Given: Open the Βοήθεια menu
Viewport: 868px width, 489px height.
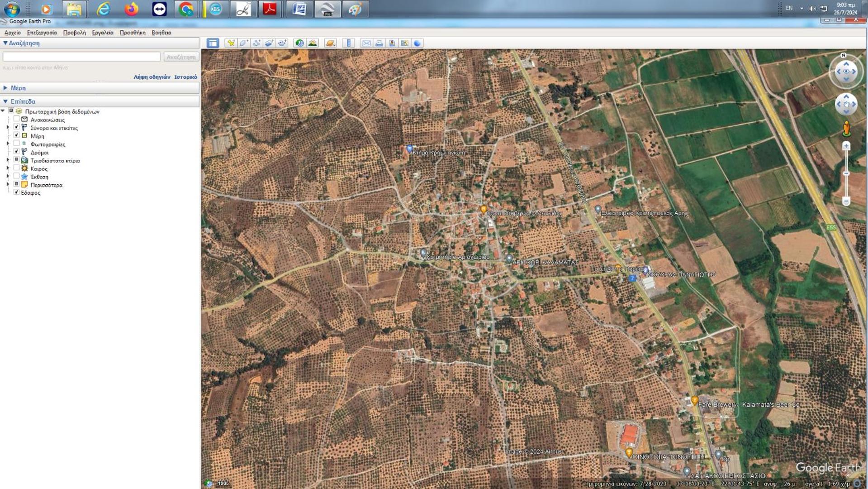Looking at the screenshot, I should point(161,33).
